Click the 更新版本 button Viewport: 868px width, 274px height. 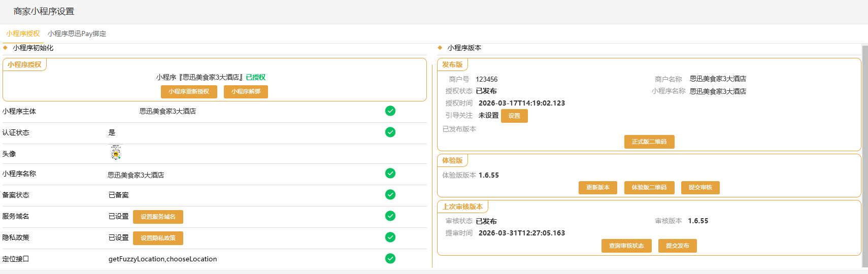click(x=597, y=188)
